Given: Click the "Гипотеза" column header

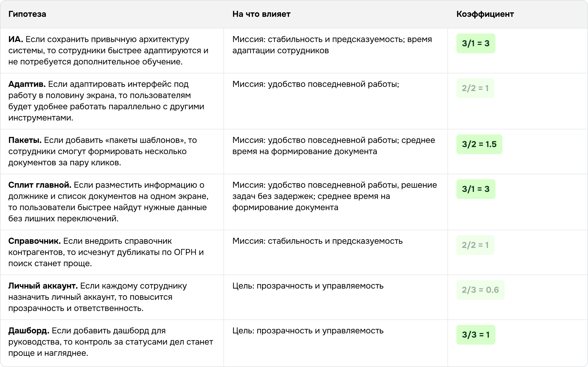Looking at the screenshot, I should coord(27,14).
